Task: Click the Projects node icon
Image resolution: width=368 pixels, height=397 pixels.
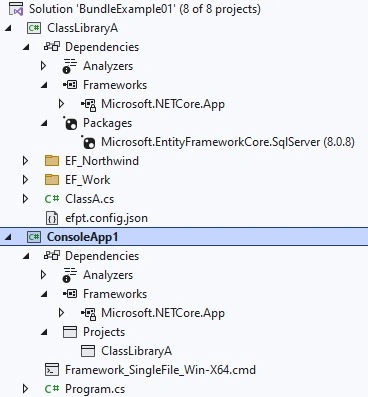Action: coord(70,332)
